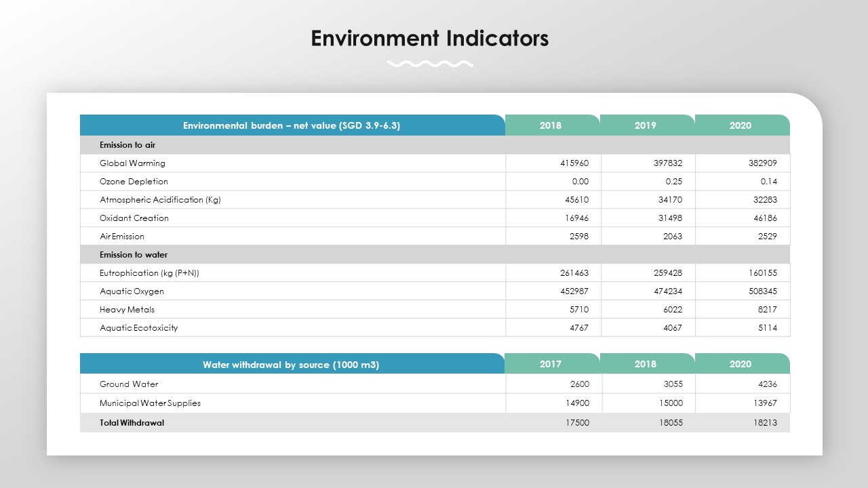
Task: Click the Environmental burden net value header
Action: point(292,125)
